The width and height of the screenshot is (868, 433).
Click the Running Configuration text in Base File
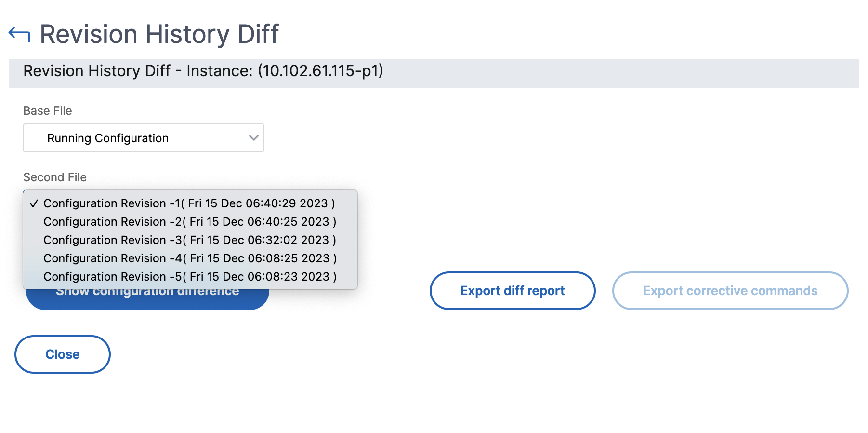point(108,138)
